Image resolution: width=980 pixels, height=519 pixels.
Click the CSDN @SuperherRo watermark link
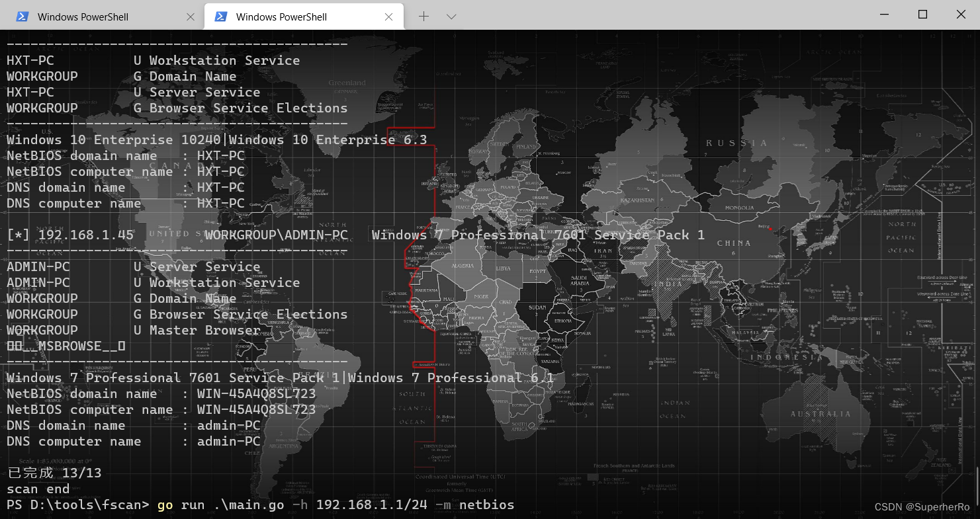click(x=924, y=506)
